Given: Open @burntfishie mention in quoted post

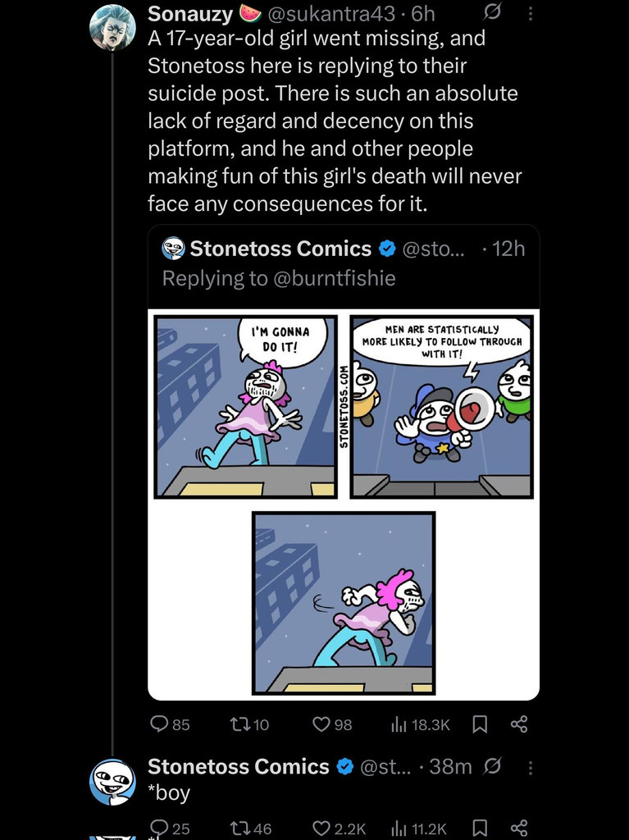Looking at the screenshot, I should [335, 278].
